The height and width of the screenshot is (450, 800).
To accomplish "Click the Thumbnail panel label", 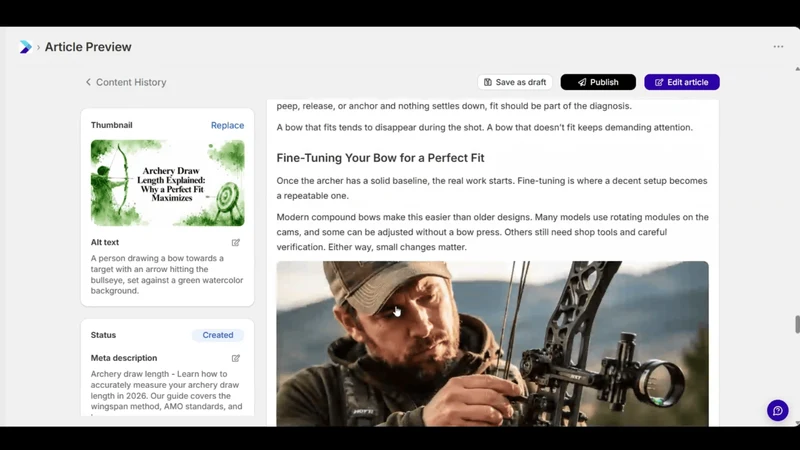I will pyautogui.click(x=111, y=125).
